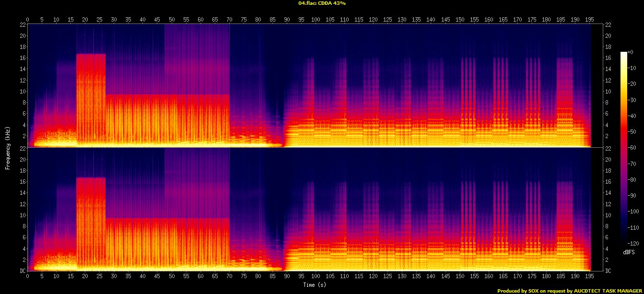Click the '-10' value on dBFS scale
The width and height of the screenshot is (644, 294).
tap(632, 68)
